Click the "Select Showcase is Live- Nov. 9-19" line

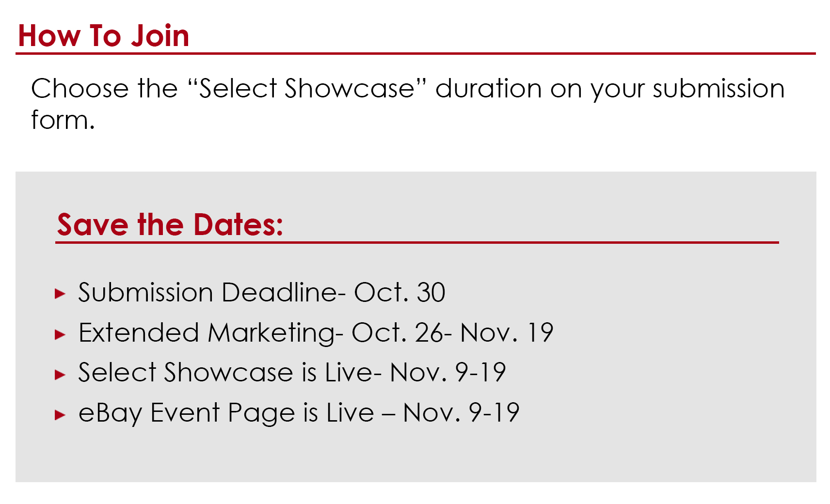tap(292, 373)
